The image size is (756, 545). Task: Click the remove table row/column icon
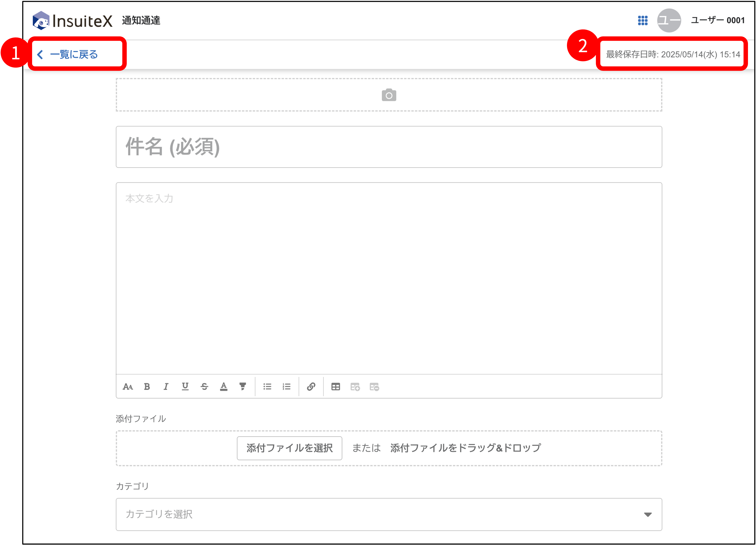[x=374, y=387]
